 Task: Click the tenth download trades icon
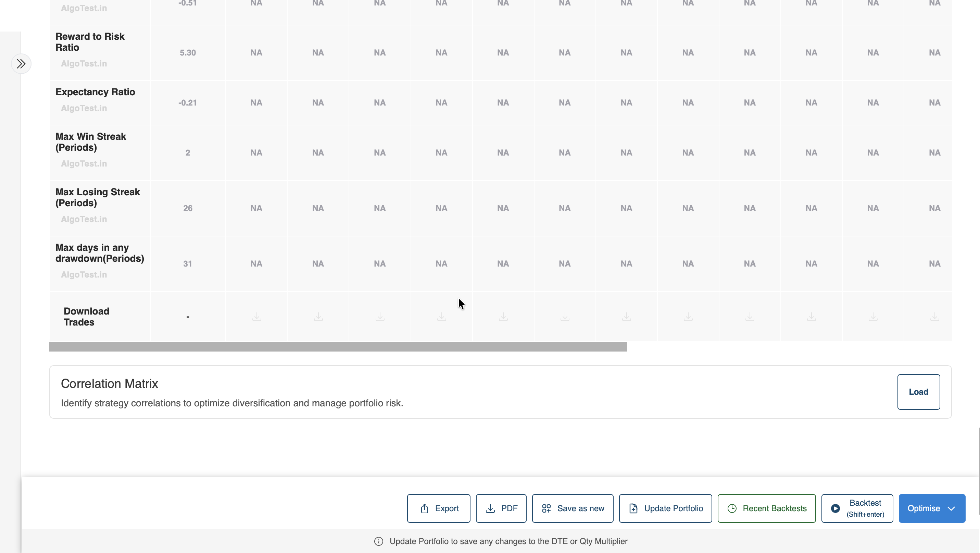(812, 317)
